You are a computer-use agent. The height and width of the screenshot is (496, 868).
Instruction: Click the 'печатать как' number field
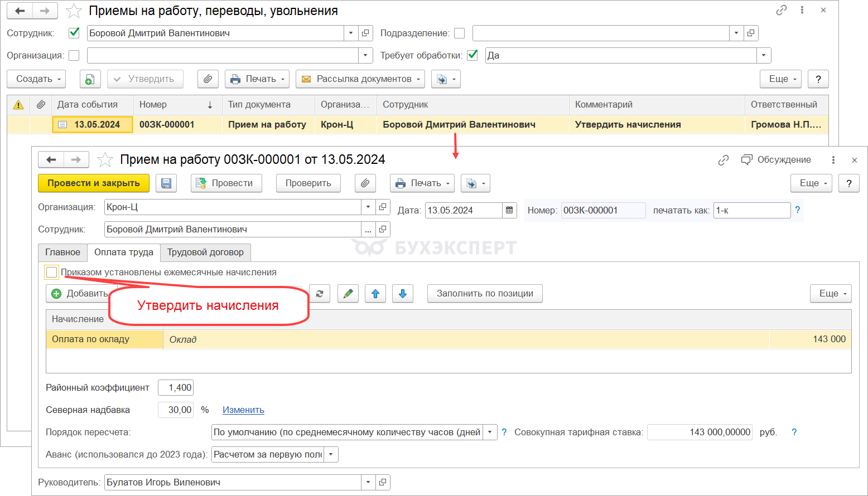point(751,210)
